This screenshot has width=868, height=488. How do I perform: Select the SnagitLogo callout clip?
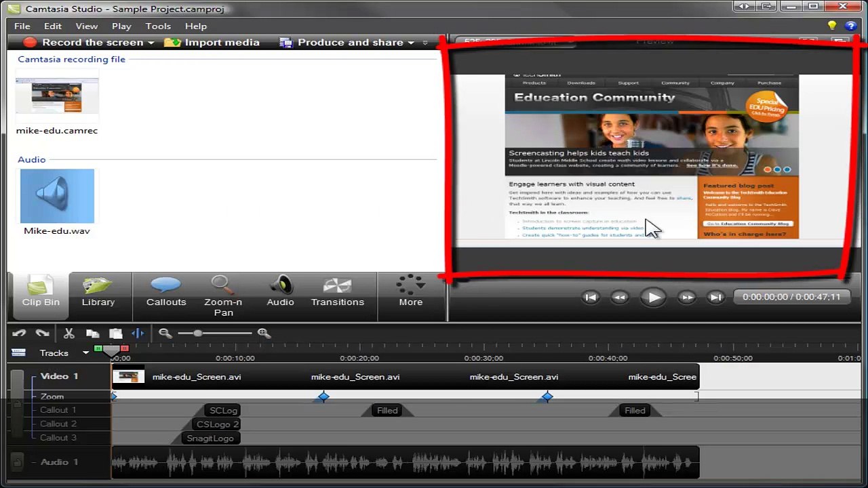pyautogui.click(x=210, y=438)
